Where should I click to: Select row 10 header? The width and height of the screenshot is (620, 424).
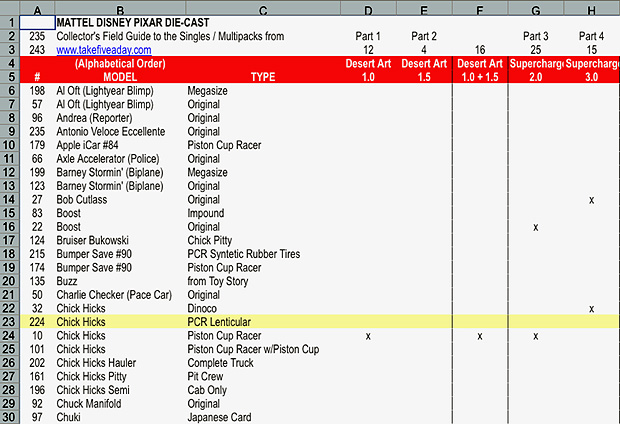tap(9, 145)
